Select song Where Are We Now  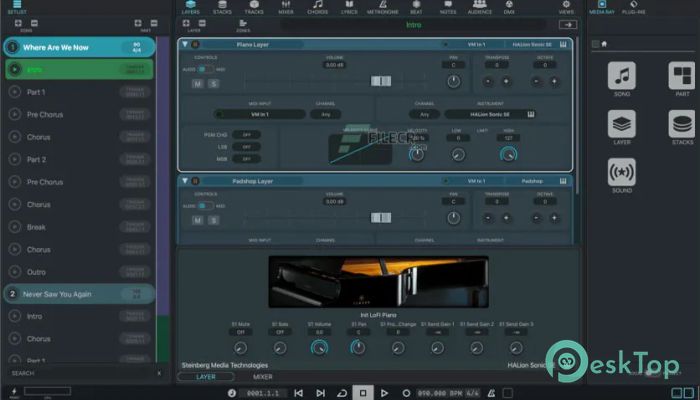click(79, 47)
